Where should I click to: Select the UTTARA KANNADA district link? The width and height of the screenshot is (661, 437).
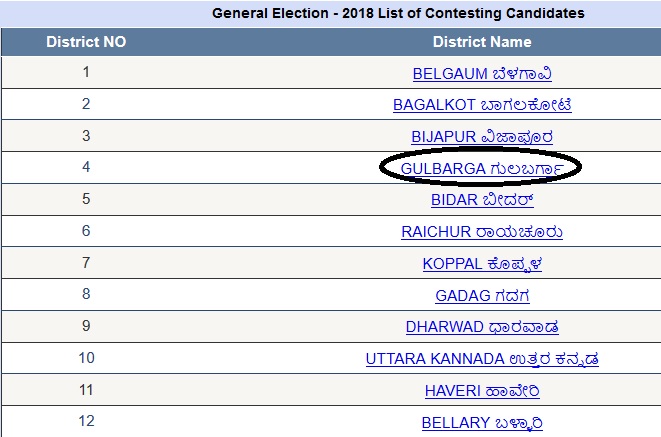point(482,359)
